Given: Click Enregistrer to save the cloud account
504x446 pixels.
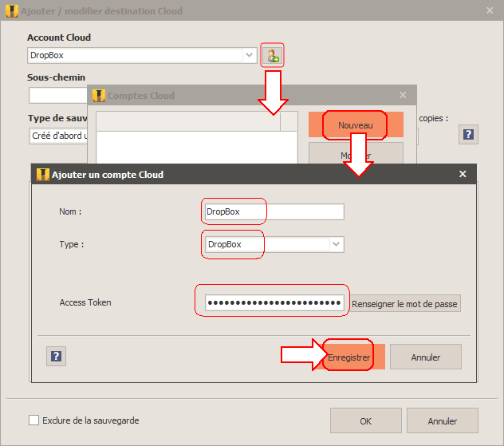Looking at the screenshot, I should [349, 357].
